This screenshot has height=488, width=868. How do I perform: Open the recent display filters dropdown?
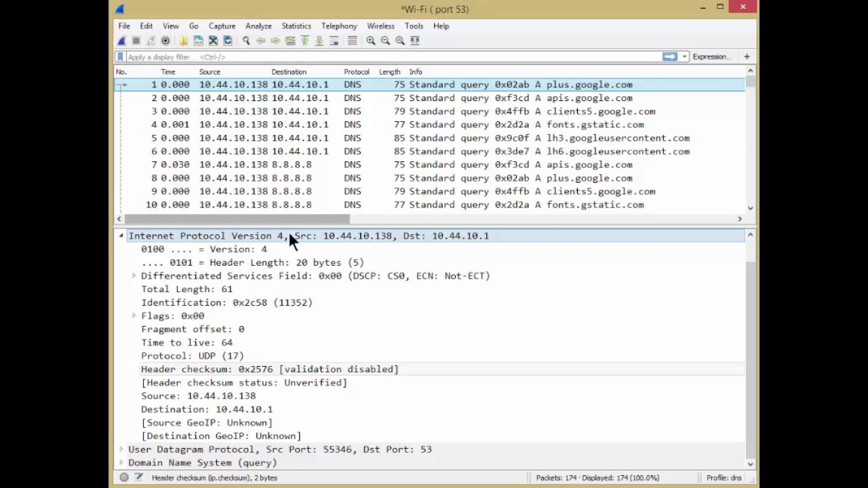pyautogui.click(x=684, y=57)
